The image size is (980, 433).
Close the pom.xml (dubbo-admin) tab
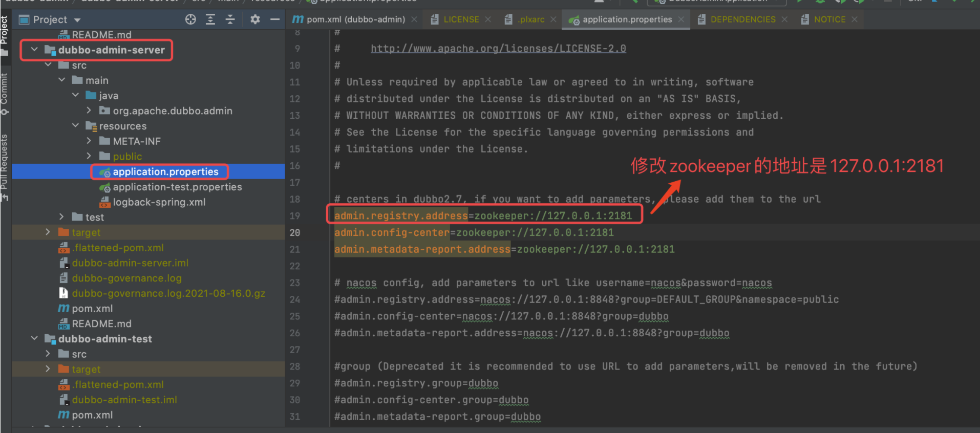tap(414, 19)
